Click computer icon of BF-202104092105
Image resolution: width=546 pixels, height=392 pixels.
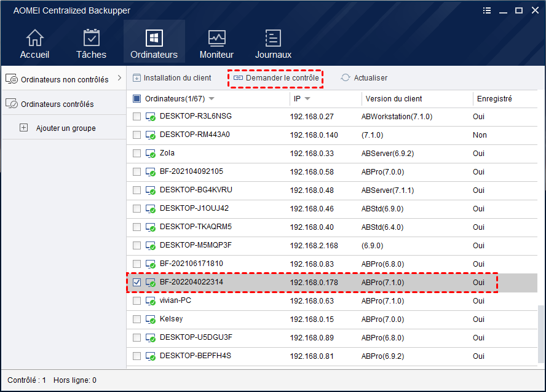pos(151,172)
